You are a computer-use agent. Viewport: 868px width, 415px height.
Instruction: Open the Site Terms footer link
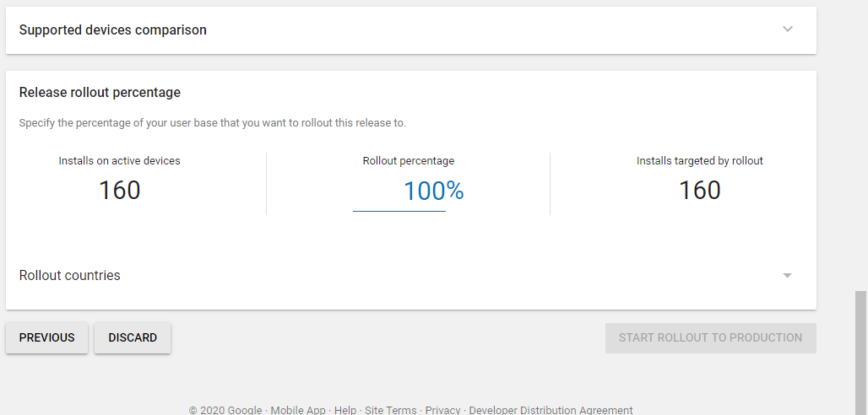pos(391,410)
